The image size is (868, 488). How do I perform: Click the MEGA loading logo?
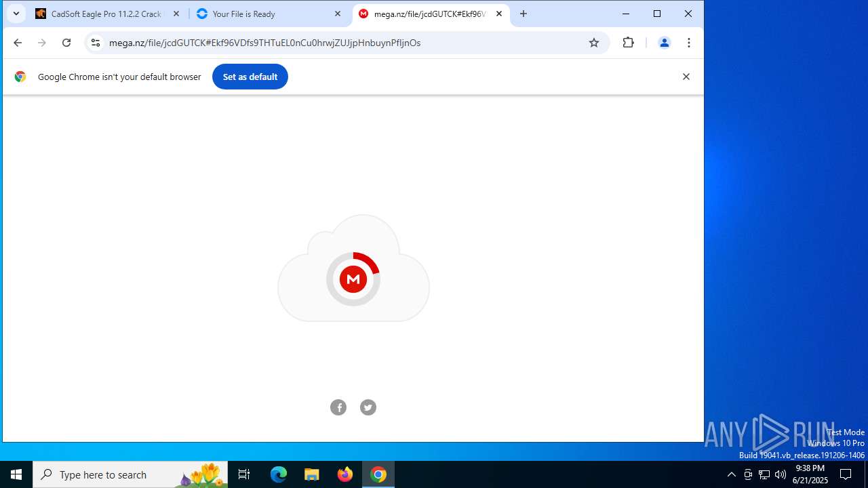[353, 279]
